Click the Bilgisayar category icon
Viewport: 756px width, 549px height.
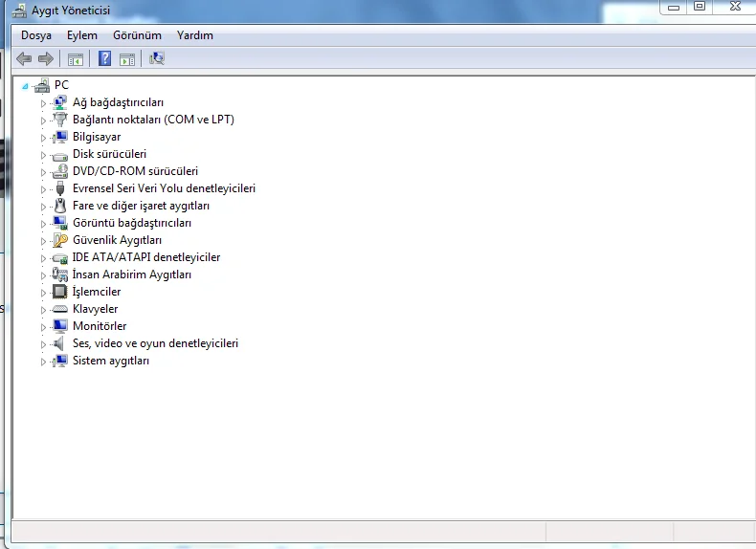click(x=59, y=137)
